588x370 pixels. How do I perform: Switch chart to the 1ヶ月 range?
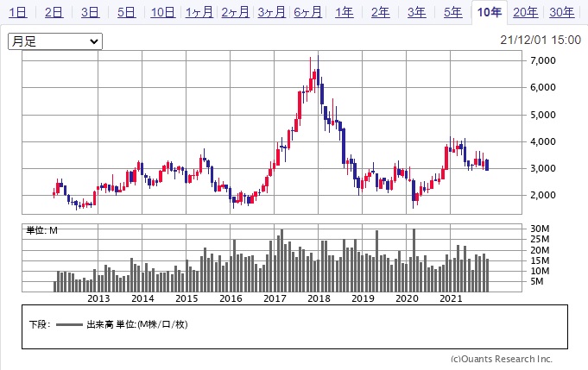199,12
